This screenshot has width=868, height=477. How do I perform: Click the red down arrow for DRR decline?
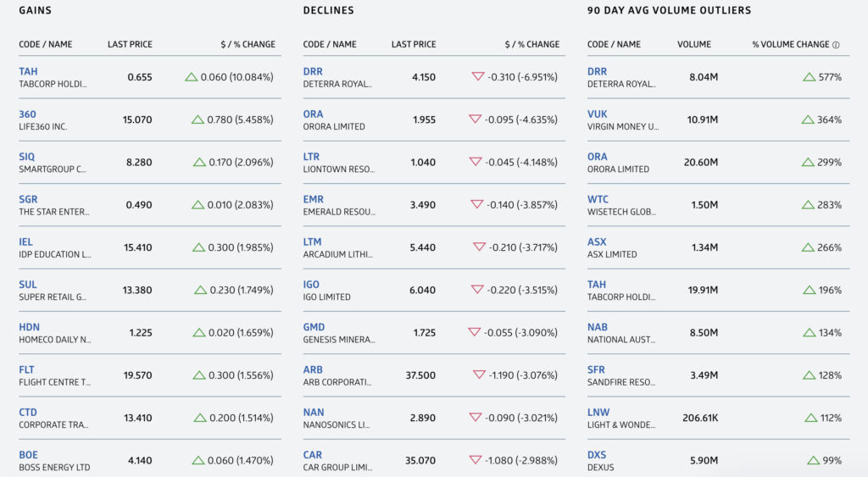(478, 76)
